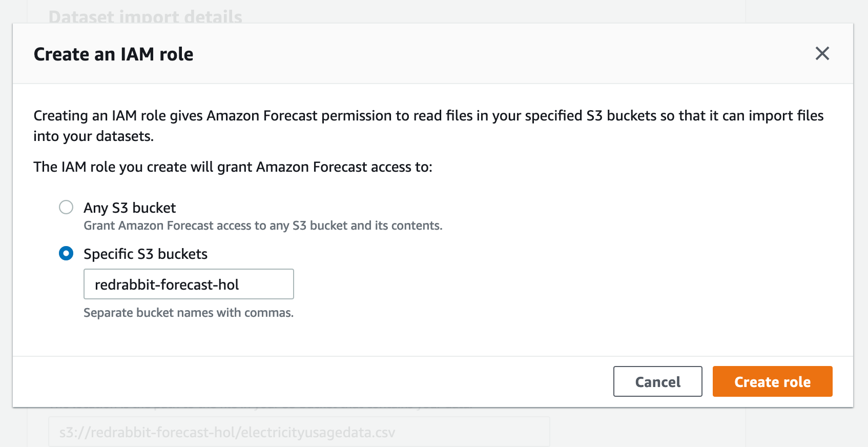Choose the 'Specific S3 buckets' option label
Image resolution: width=868 pixels, height=447 pixels.
point(146,254)
